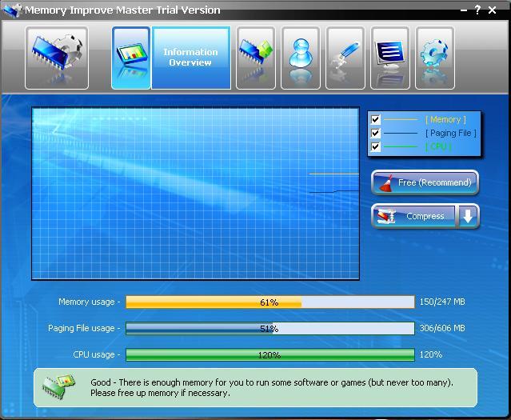Screen dimensions: 511x420
Task: Click the 'Memory usage -' label
Action: pyautogui.click(x=90, y=302)
